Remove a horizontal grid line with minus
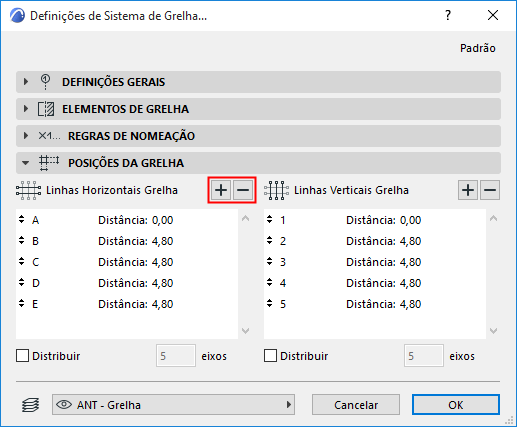This screenshot has width=517, height=427. coord(243,190)
